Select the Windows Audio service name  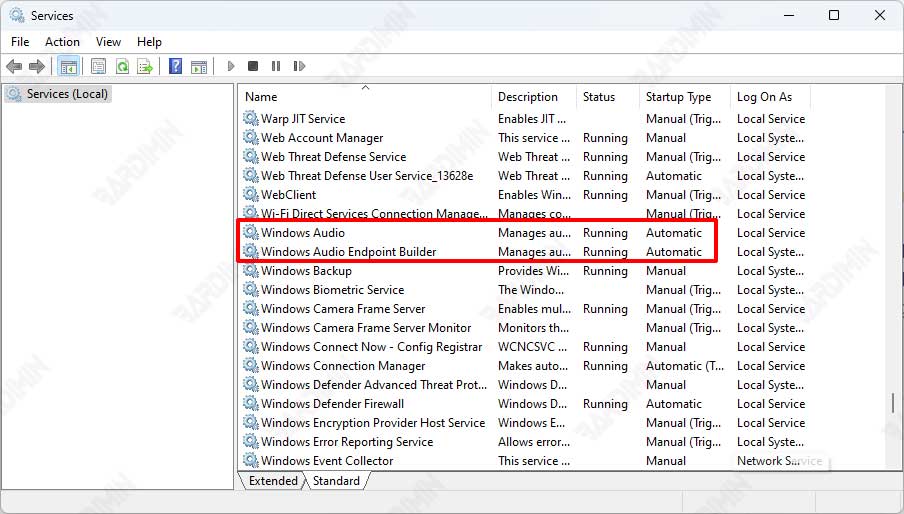pyautogui.click(x=303, y=232)
